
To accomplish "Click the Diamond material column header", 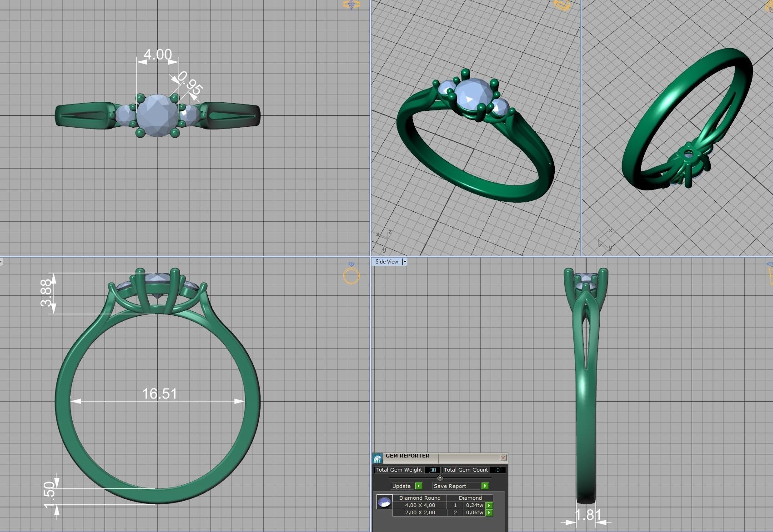I will pos(470,498).
